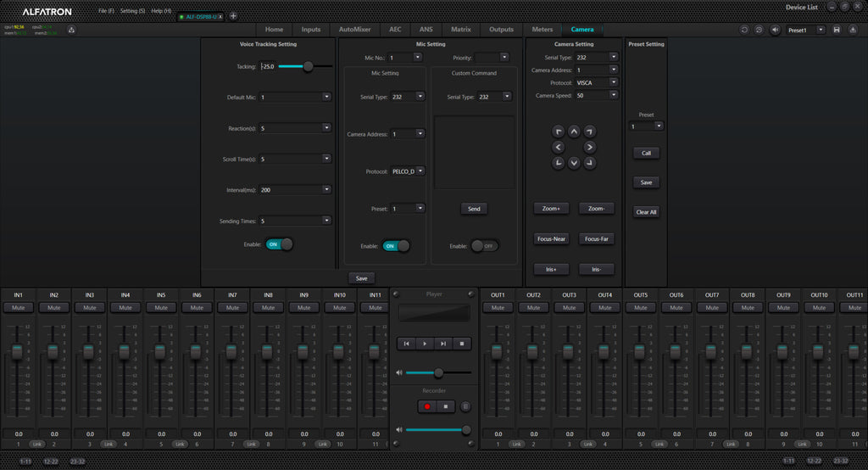The height and width of the screenshot is (470, 868).
Task: Add a new device tab with plus icon
Action: point(233,16)
